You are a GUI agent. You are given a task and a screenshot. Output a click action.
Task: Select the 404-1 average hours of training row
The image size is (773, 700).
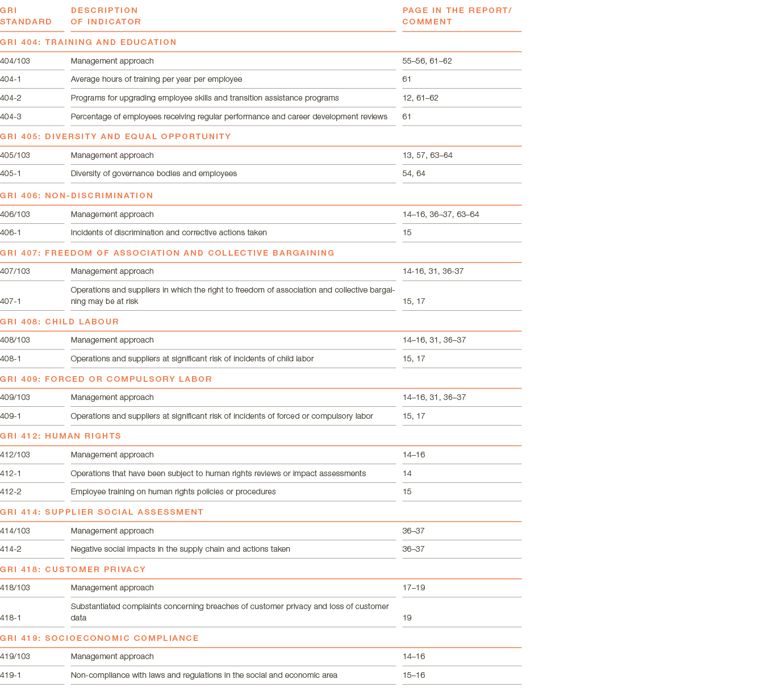coord(261,80)
